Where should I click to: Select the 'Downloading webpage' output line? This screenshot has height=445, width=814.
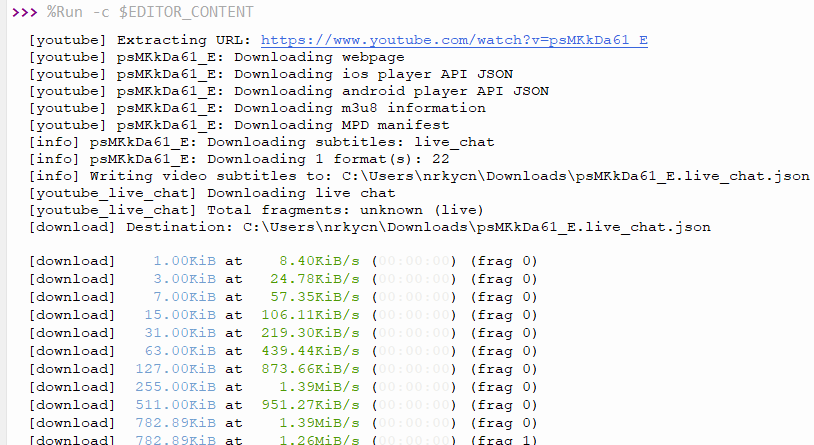[216, 57]
